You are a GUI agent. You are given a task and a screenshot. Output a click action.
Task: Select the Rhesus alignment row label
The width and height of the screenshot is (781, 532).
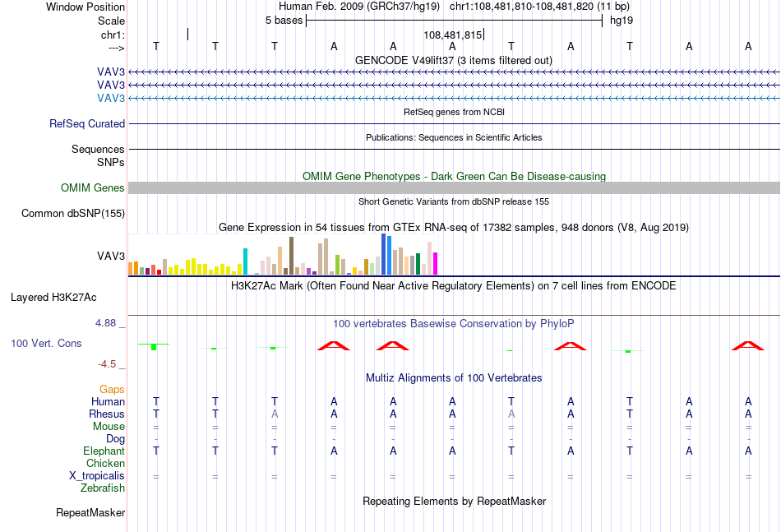point(107,414)
